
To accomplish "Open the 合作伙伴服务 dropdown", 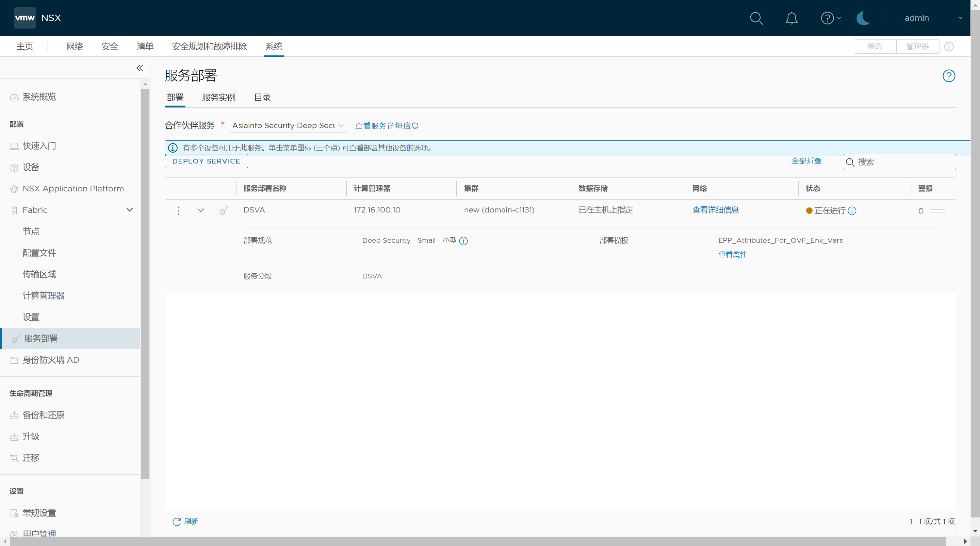I will 288,125.
